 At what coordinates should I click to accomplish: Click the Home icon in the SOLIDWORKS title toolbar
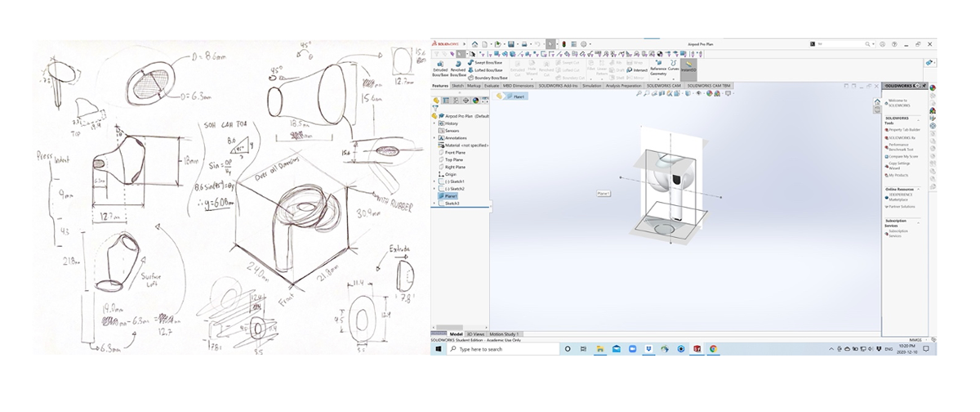tap(474, 44)
